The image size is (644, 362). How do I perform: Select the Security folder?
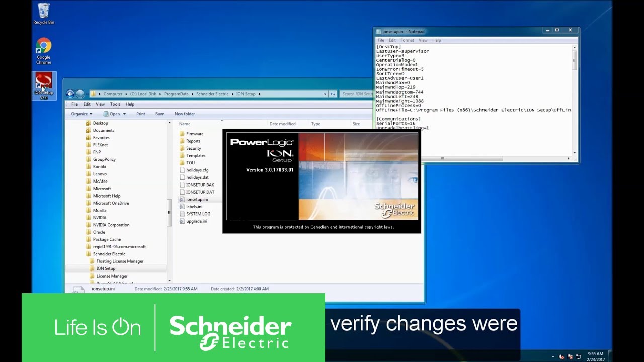tap(190, 148)
